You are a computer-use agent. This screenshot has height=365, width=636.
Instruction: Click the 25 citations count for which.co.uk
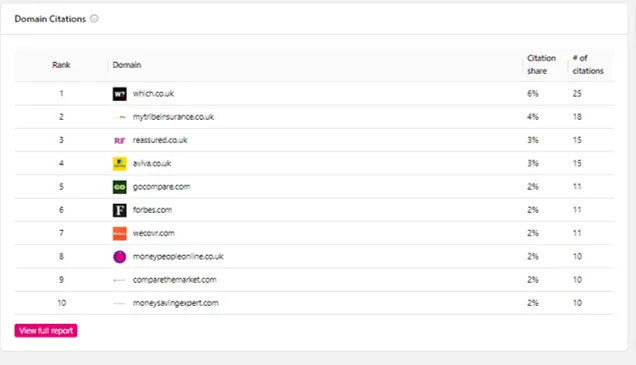pos(577,94)
